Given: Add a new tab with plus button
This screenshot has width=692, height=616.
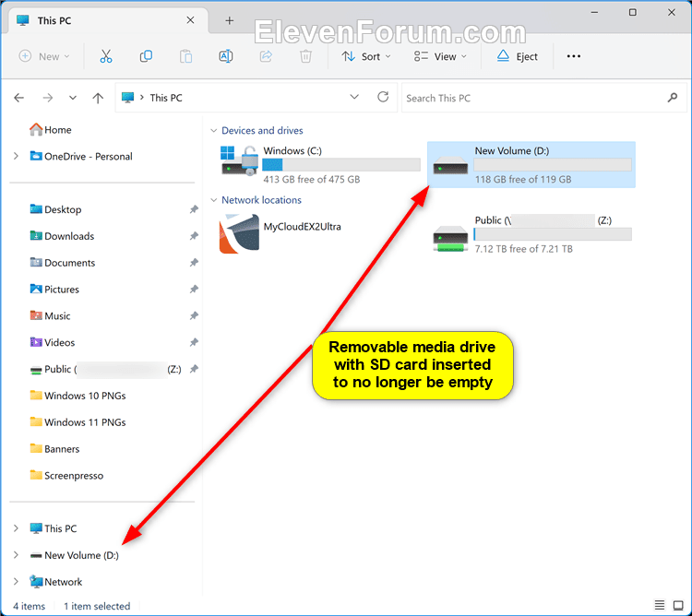Looking at the screenshot, I should click(229, 20).
